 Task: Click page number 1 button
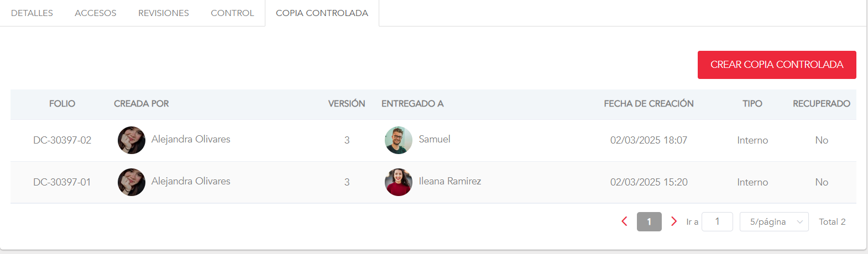[x=649, y=221]
